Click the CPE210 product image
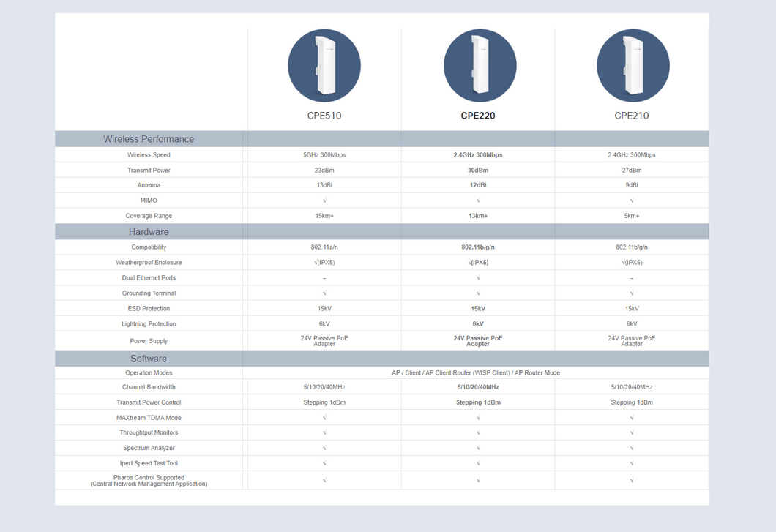The image size is (776, 532). [x=633, y=66]
